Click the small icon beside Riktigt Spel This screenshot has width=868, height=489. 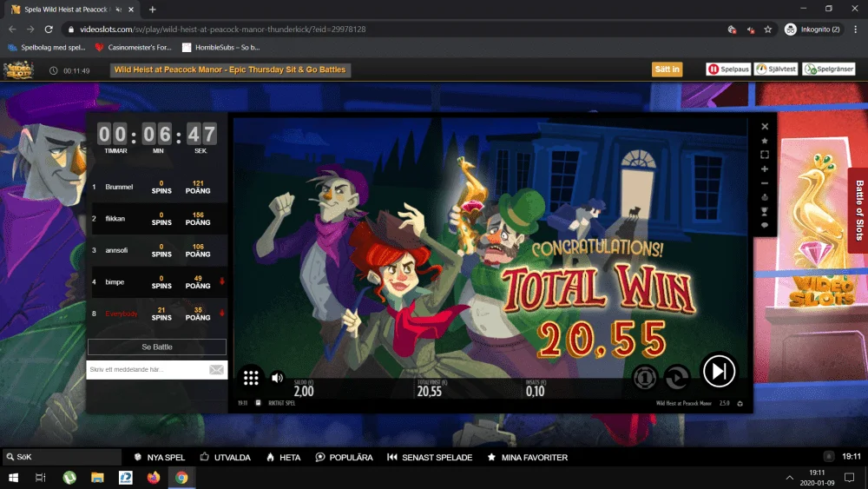(x=258, y=403)
